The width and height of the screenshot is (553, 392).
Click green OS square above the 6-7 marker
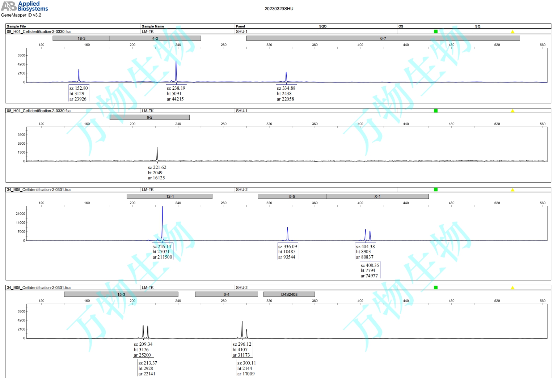click(436, 32)
